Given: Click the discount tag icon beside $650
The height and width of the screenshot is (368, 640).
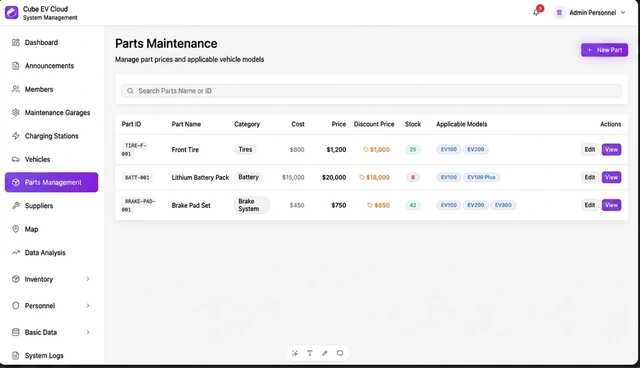Looking at the screenshot, I should point(370,205).
